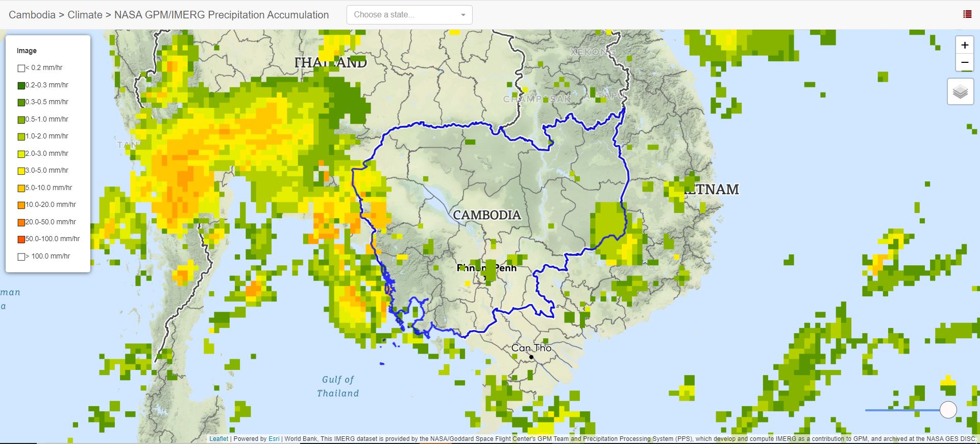Select the 0.2-0.3 mm/hr legend swatch
The image size is (980, 444).
pyautogui.click(x=21, y=85)
